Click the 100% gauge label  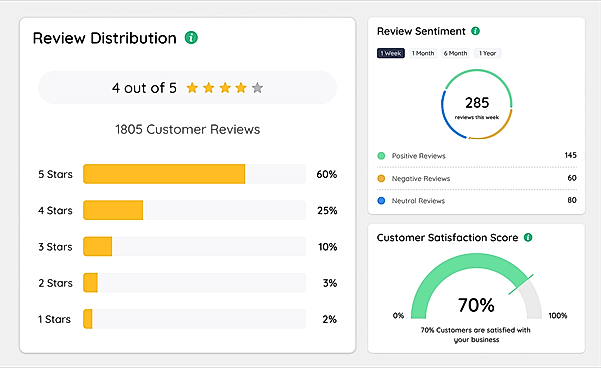pyautogui.click(x=558, y=315)
